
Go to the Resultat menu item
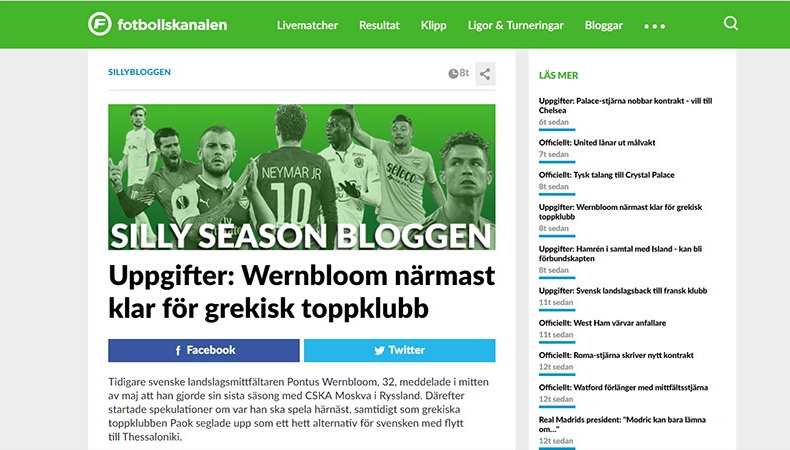(x=379, y=25)
